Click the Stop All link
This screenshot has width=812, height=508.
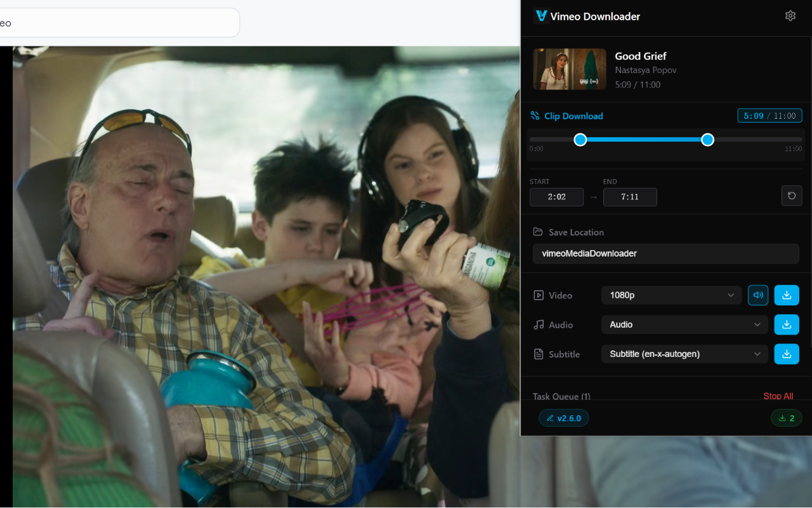coord(778,396)
